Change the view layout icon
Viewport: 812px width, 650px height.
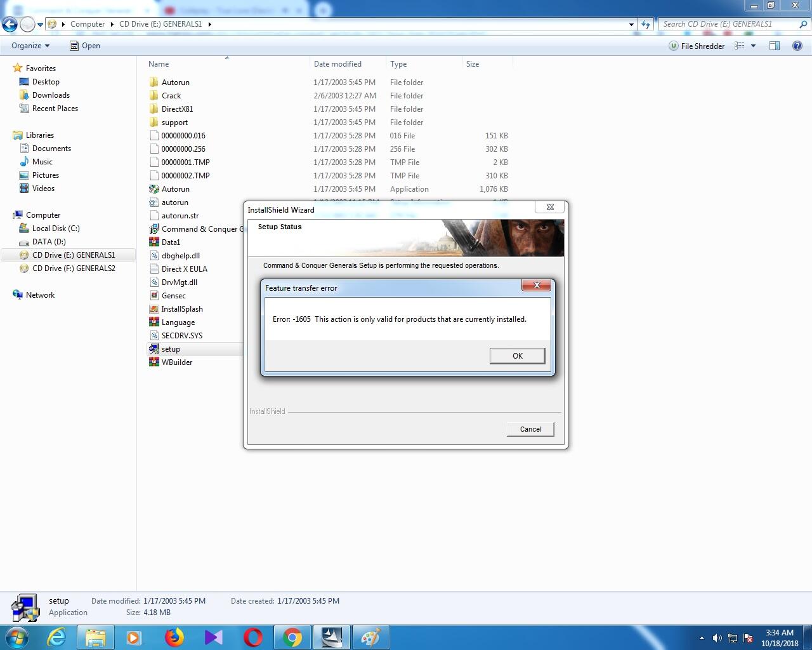click(739, 46)
